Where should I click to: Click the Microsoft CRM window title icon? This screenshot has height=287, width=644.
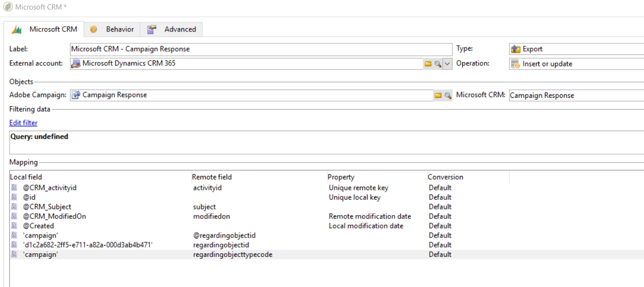(8, 7)
